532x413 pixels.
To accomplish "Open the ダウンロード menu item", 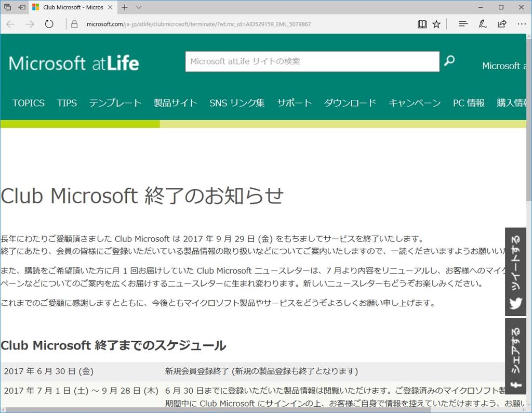I will [350, 103].
